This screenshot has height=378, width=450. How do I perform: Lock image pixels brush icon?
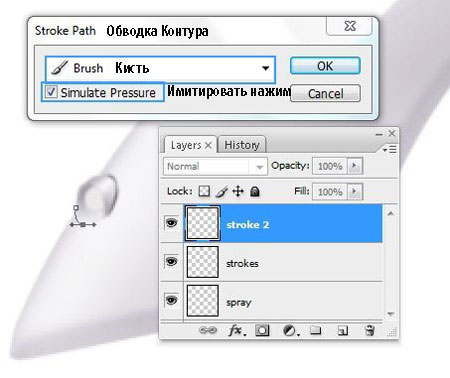coord(221,192)
